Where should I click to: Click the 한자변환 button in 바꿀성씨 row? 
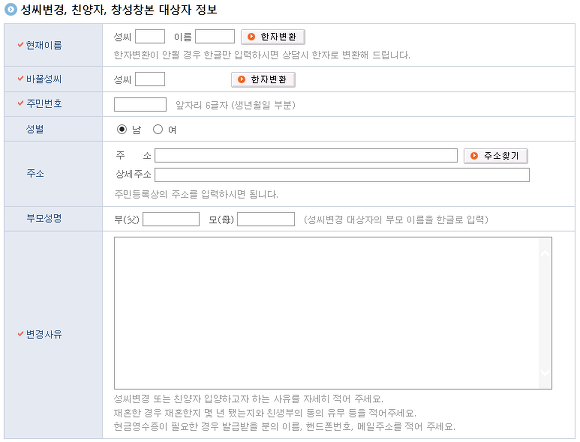(x=263, y=80)
